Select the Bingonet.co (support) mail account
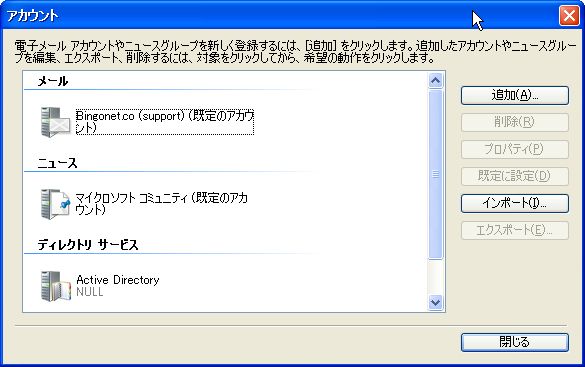 165,122
